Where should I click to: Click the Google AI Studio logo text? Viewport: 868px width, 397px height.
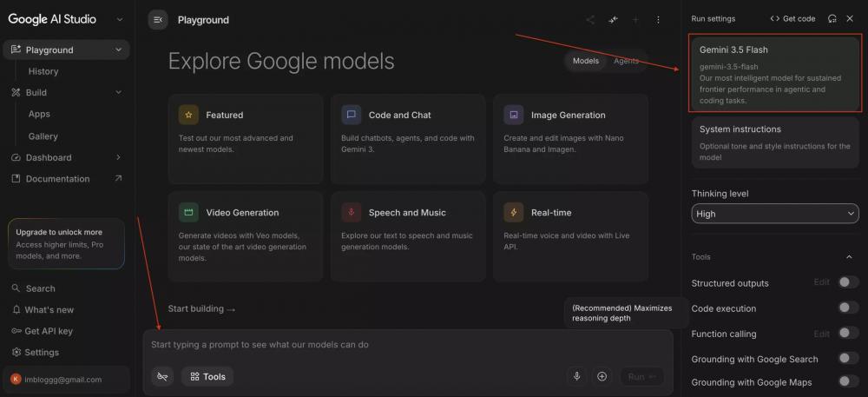pyautogui.click(x=52, y=19)
